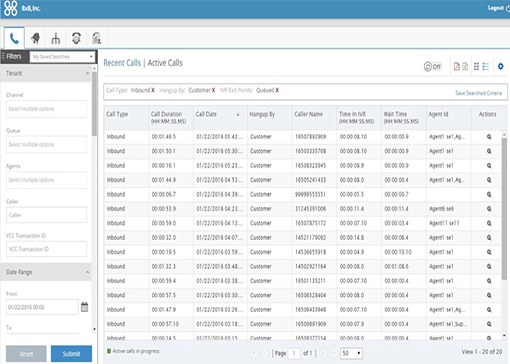Open rows-per-page dropdown showing 50
This screenshot has height=364, width=510.
[x=352, y=353]
